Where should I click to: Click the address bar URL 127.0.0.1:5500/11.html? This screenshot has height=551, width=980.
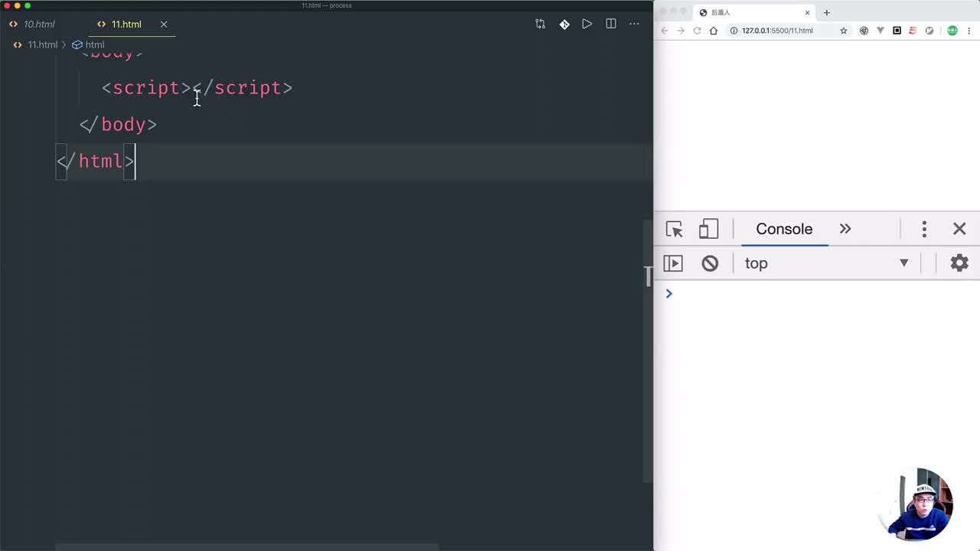777,31
